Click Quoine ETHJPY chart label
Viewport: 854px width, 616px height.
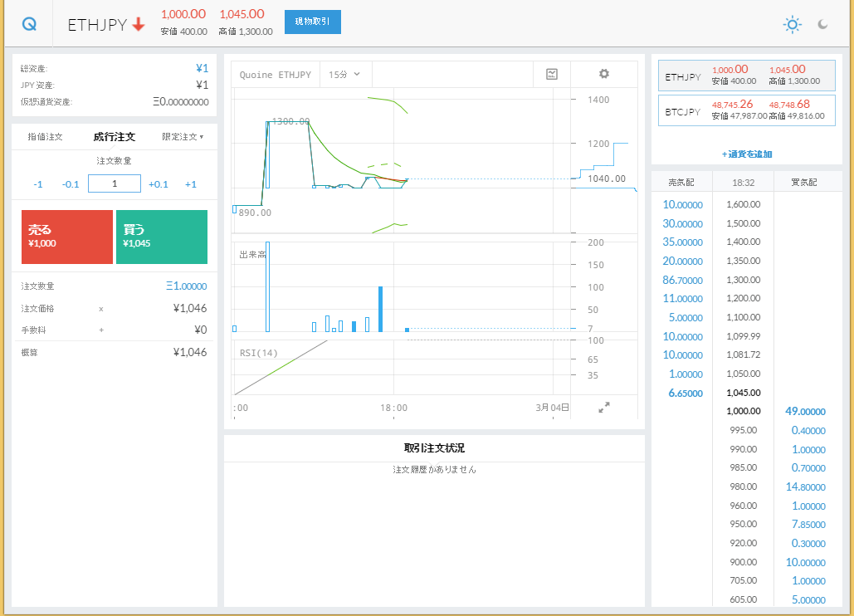tap(275, 75)
